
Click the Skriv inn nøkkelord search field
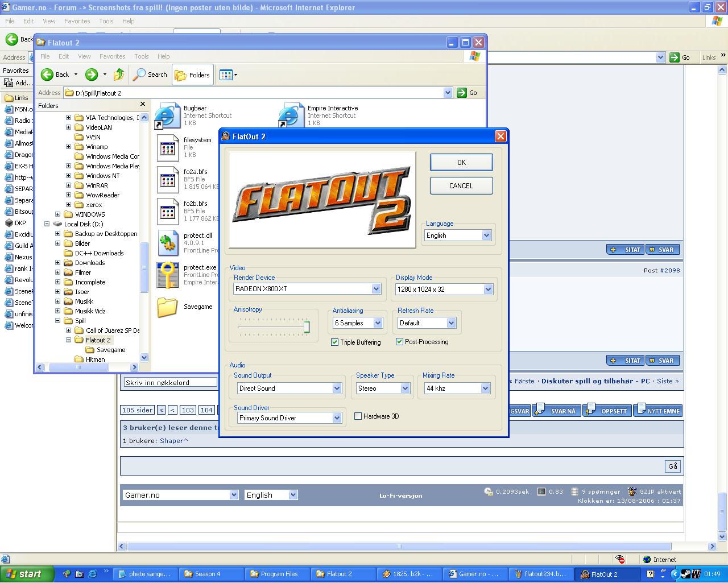(170, 382)
